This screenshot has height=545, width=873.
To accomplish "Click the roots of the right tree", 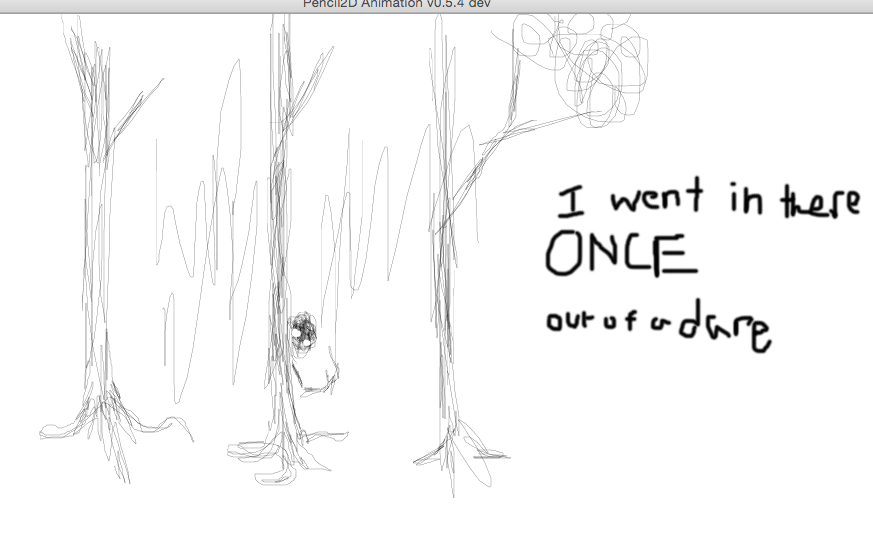I will (x=455, y=452).
